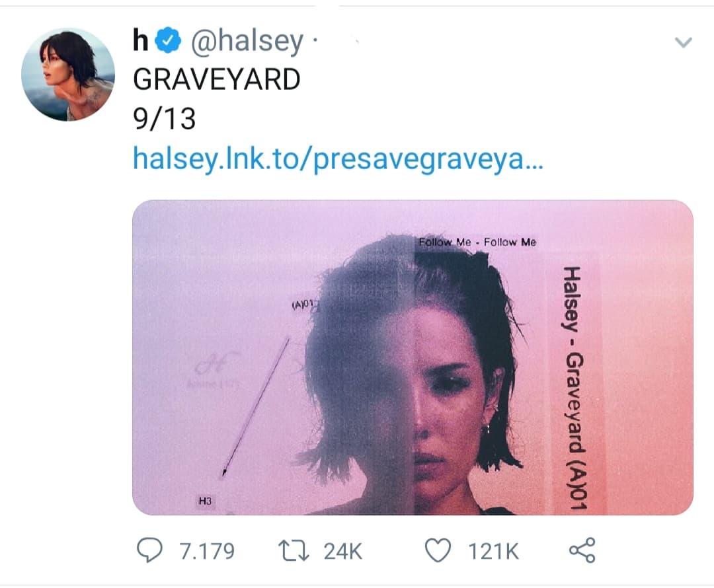Open Halsey's profile picture
Image resolution: width=714 pixels, height=588 pixels.
(68, 74)
